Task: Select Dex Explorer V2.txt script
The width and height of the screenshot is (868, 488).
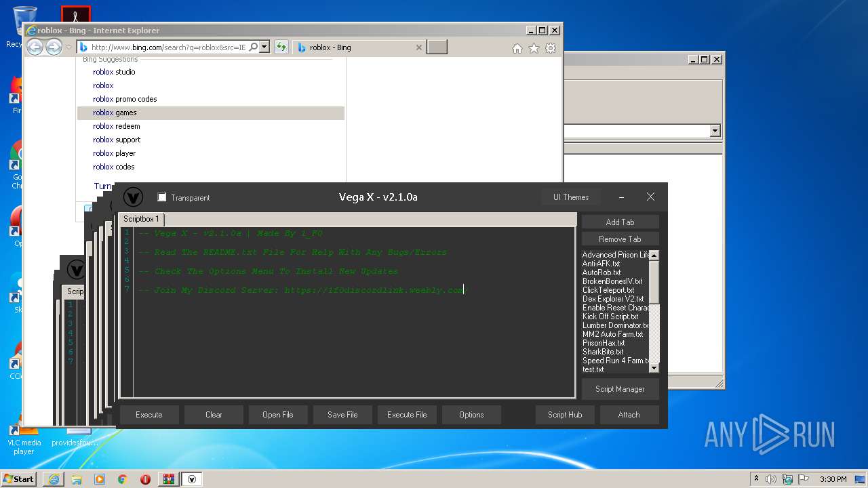Action: point(613,299)
